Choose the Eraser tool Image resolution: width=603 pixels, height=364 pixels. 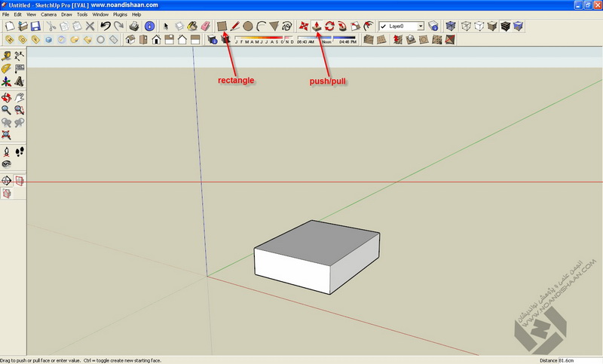(205, 26)
